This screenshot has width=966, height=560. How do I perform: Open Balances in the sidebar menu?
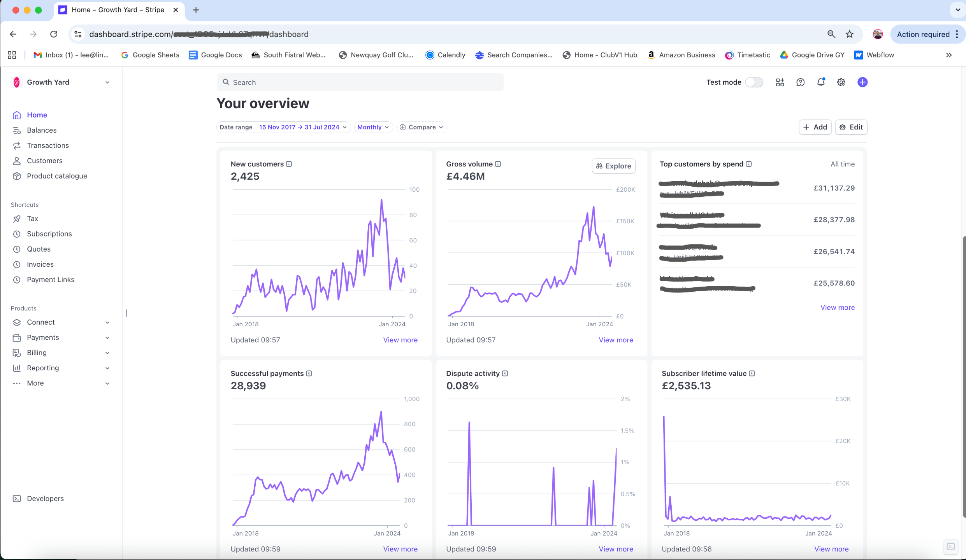(42, 130)
